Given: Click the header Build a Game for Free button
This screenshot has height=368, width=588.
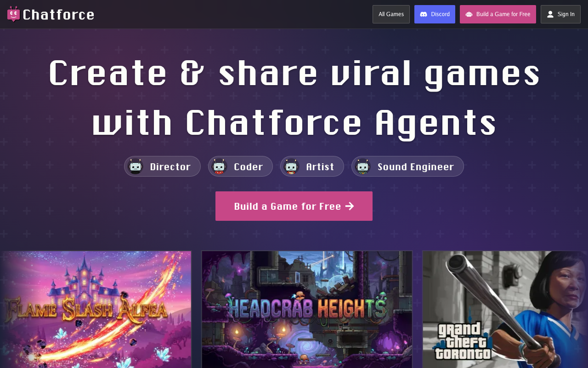Looking at the screenshot, I should (x=498, y=14).
